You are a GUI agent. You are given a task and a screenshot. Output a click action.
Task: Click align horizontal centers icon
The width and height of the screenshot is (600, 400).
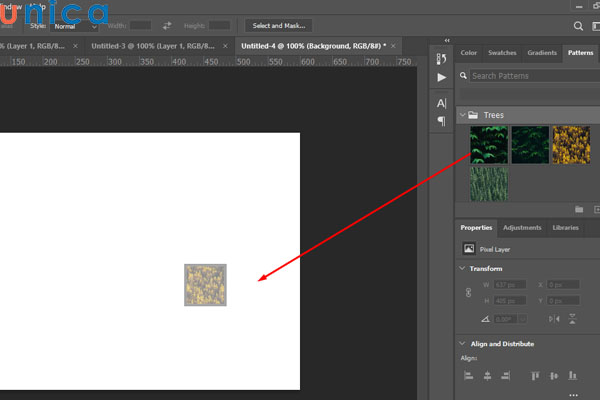point(486,376)
